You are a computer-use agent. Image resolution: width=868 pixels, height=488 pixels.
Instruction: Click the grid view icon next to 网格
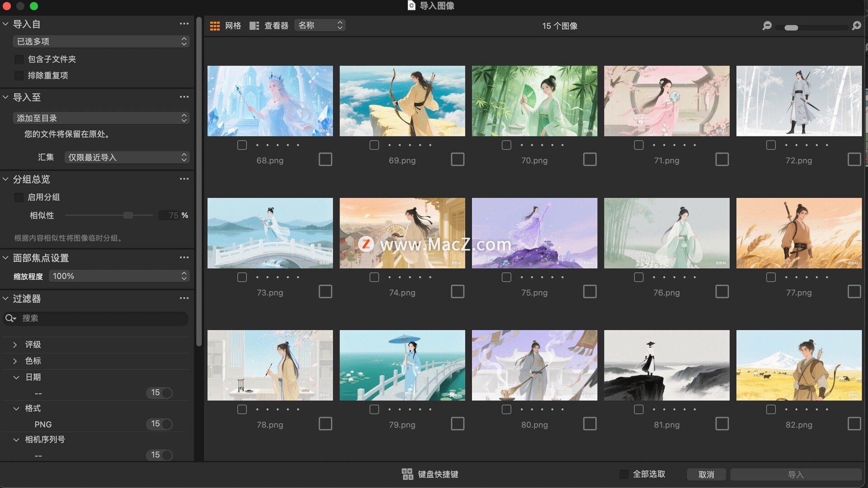tap(215, 26)
